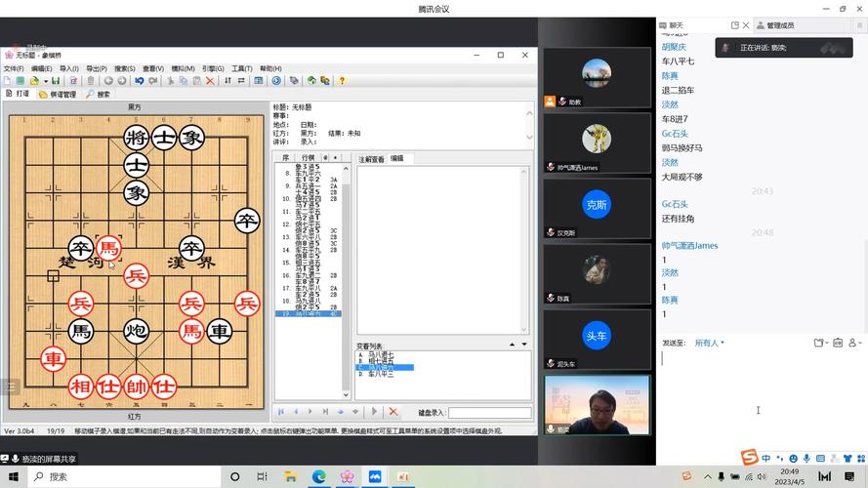Screen dimensions: 868x488
Task: Jump to last move with end icon
Action: (325, 412)
